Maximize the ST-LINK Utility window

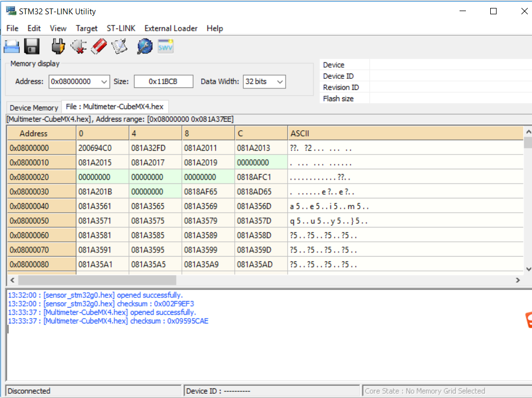(x=493, y=11)
